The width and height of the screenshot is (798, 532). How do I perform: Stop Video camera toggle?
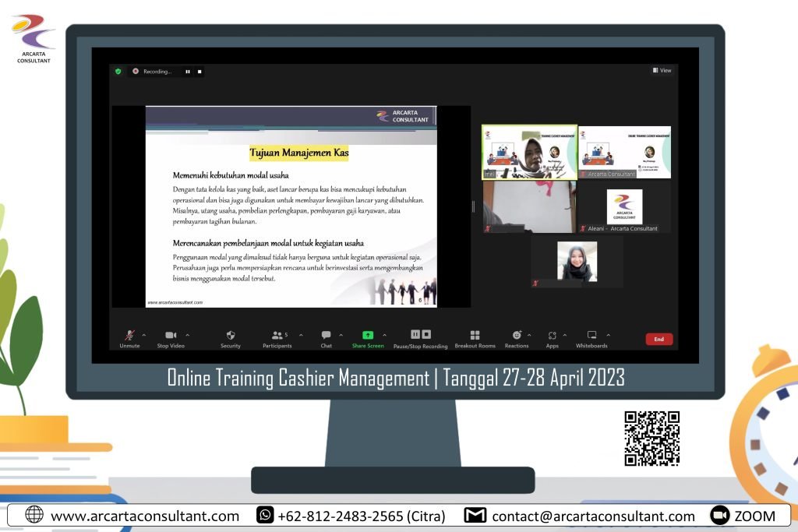(171, 338)
